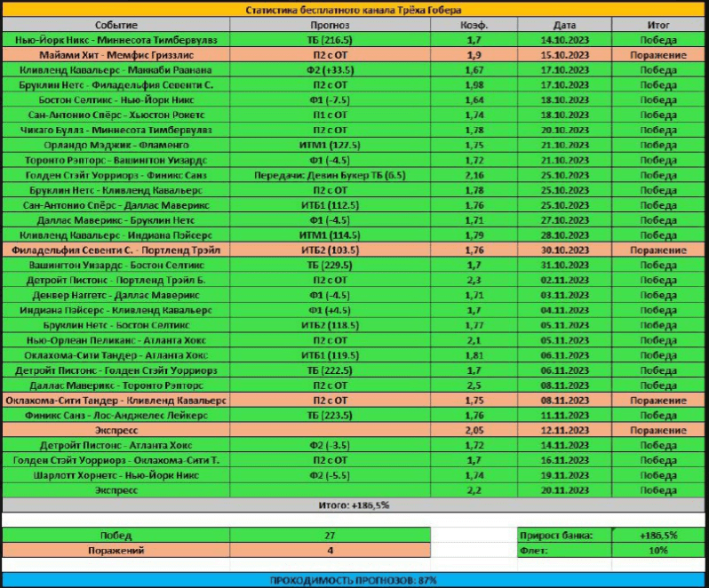Select the "Майами Хит - Мемфис Гриззлис" cell
This screenshot has width=709, height=588.
(x=116, y=55)
